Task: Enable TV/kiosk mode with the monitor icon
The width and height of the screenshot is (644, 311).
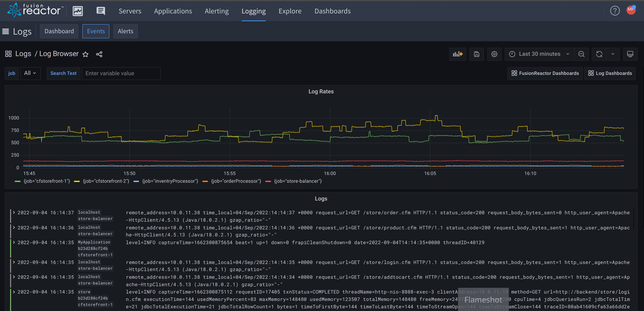Action: (x=630, y=54)
